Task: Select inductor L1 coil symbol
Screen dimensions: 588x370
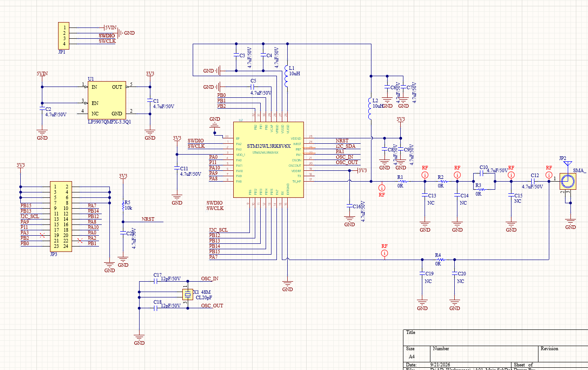Action: (287, 76)
